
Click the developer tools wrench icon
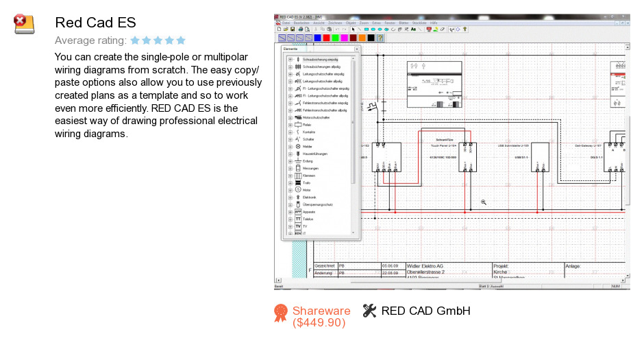[x=369, y=311]
